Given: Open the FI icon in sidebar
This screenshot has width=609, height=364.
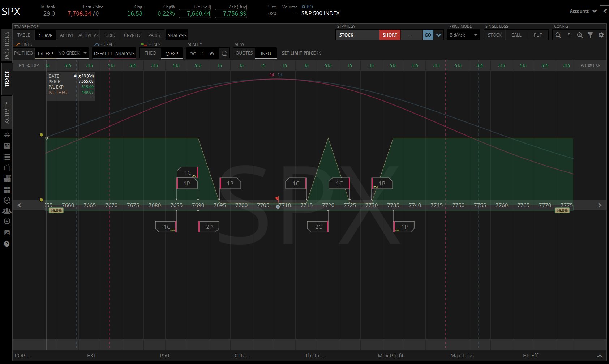Looking at the screenshot, I should coord(7,233).
